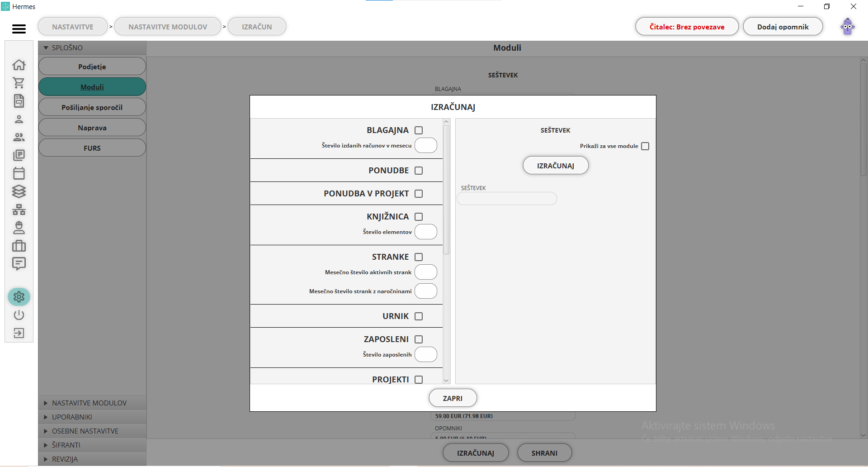Open the layers stack icon
This screenshot has height=467, width=868.
pyautogui.click(x=19, y=191)
